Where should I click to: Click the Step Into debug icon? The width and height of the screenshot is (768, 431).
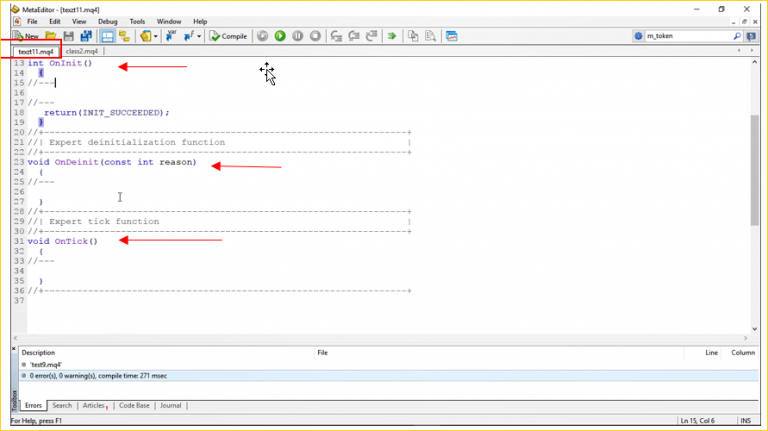[336, 36]
